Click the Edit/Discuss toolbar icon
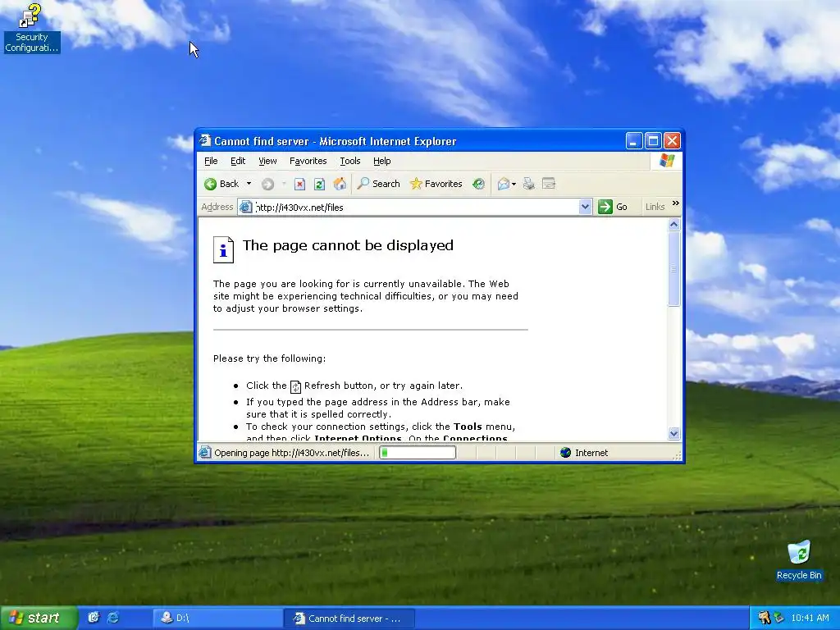840x630 pixels. coord(549,184)
